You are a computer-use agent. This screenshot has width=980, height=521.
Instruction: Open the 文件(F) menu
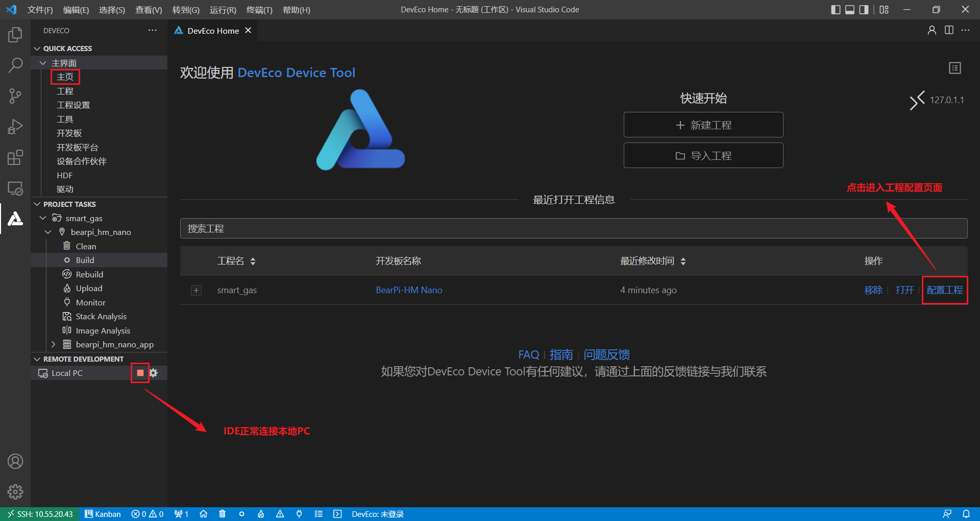tap(40, 10)
